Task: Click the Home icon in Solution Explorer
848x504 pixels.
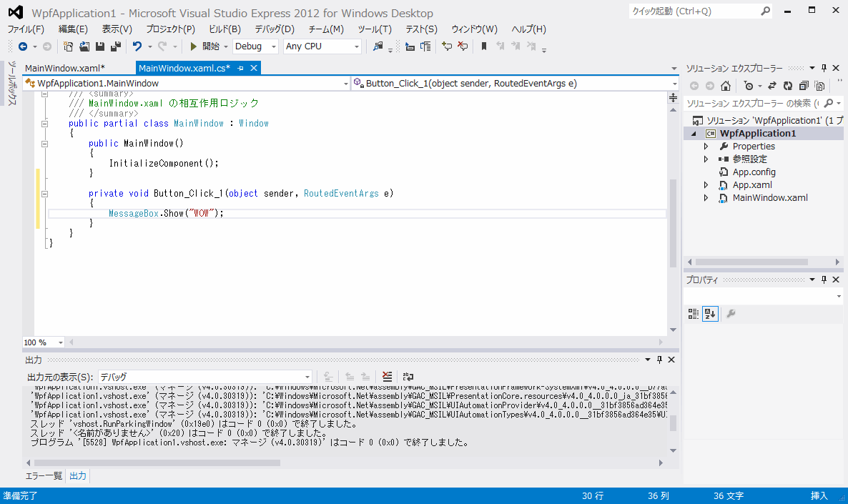Action: 726,86
